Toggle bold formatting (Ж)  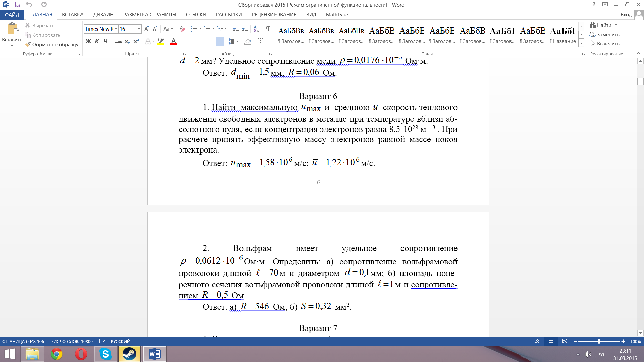pos(88,41)
